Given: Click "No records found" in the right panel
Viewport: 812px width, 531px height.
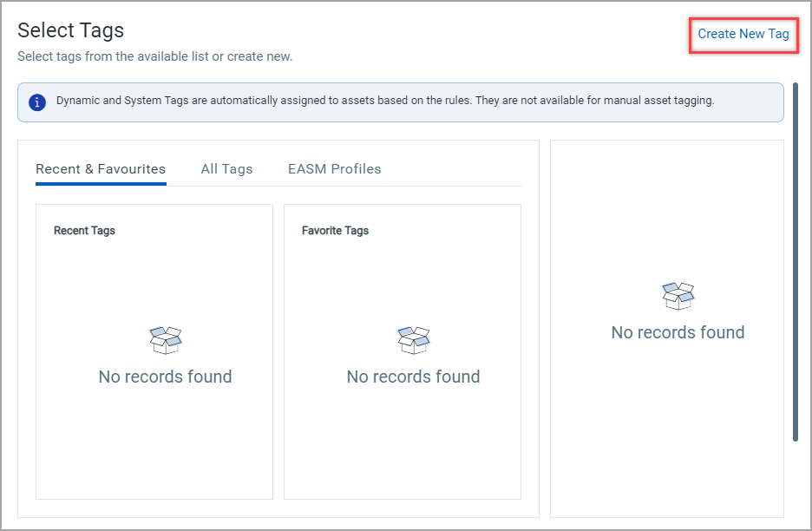Looking at the screenshot, I should (x=678, y=332).
